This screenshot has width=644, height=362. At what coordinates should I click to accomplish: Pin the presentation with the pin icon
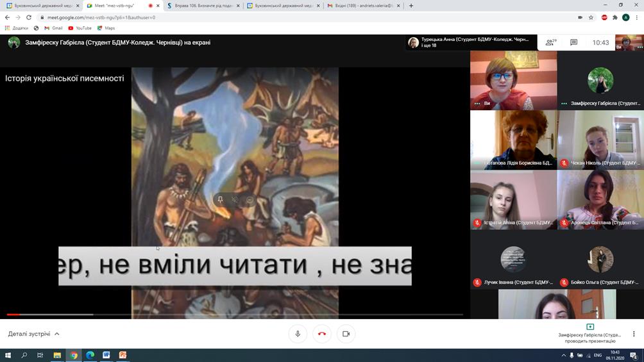[x=220, y=200]
